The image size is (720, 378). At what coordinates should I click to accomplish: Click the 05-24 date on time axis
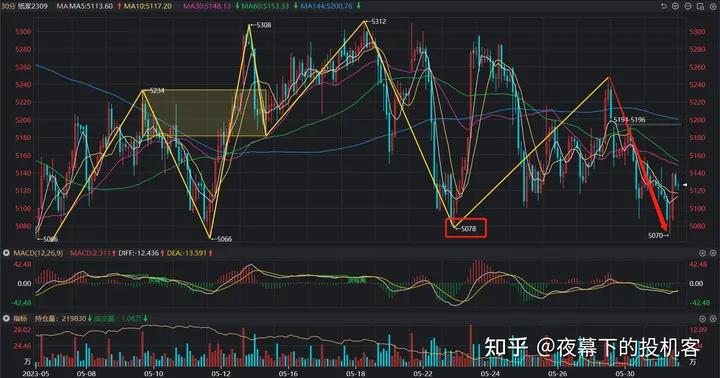pos(490,374)
